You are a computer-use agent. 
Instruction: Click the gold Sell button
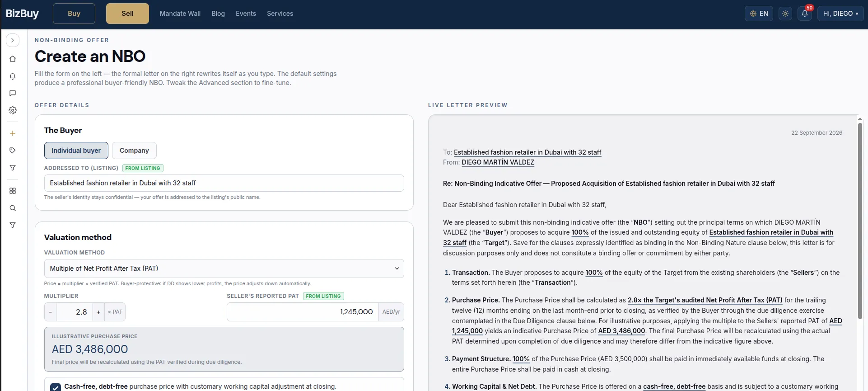pos(127,14)
